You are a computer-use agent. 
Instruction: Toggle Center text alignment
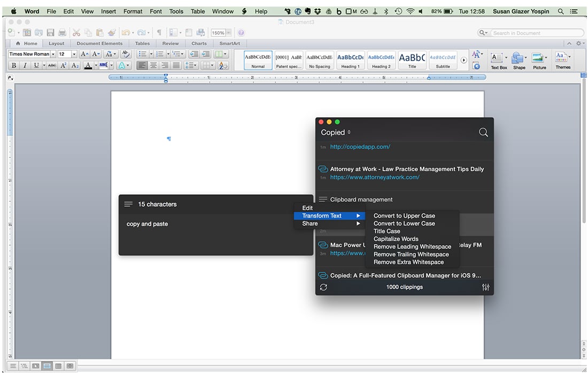153,66
